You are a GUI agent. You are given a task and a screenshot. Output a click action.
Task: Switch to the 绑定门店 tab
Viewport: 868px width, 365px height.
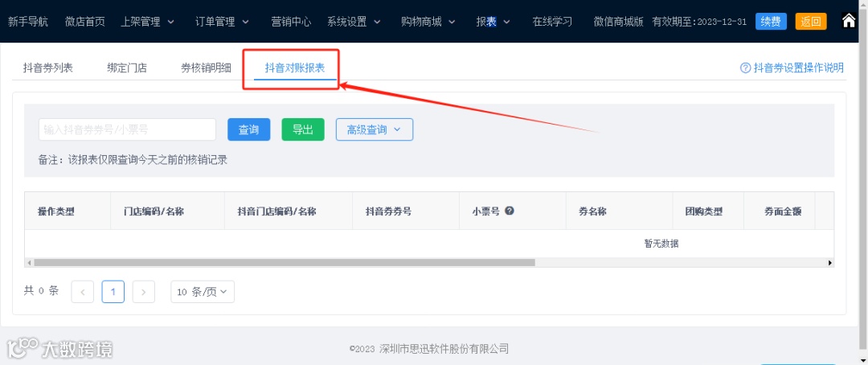pos(127,68)
